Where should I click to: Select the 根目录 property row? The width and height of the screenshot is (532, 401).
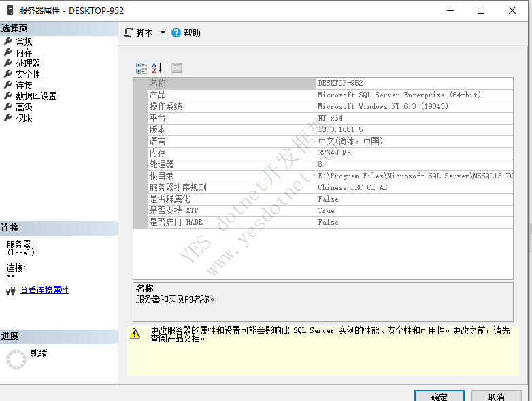tap(231, 176)
